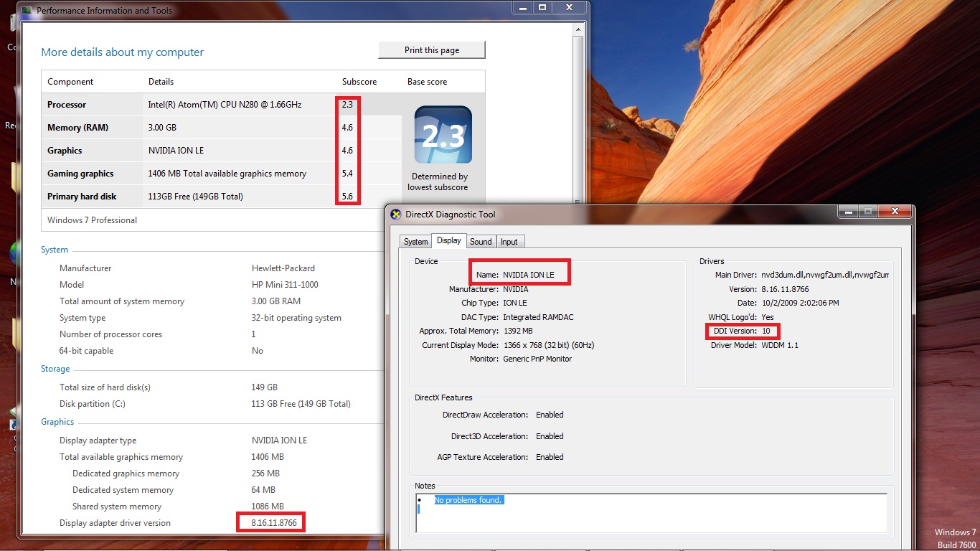The height and width of the screenshot is (551, 980).
Task: Click the Primary hard disk row label
Action: 82,197
